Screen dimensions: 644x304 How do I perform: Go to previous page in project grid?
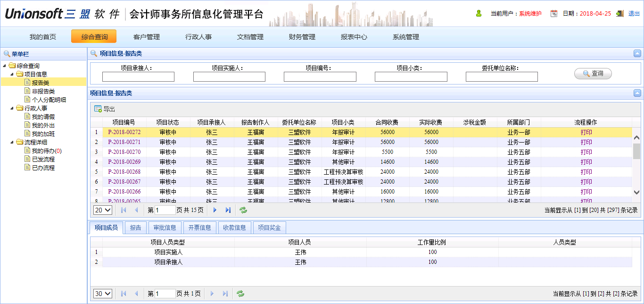(x=137, y=210)
